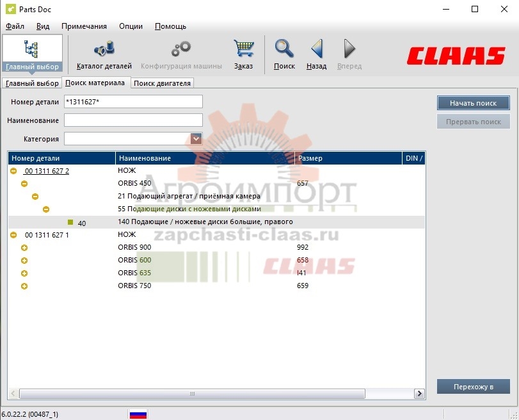Click the horizontal scrollbar thumb
Image resolution: width=519 pixels, height=420 pixels.
[x=193, y=394]
